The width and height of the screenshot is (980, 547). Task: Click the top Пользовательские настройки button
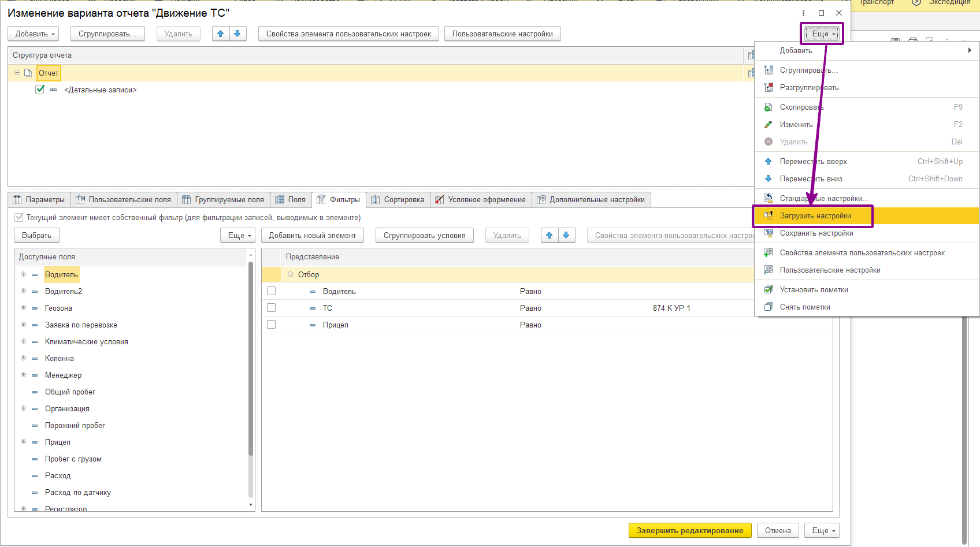503,34
